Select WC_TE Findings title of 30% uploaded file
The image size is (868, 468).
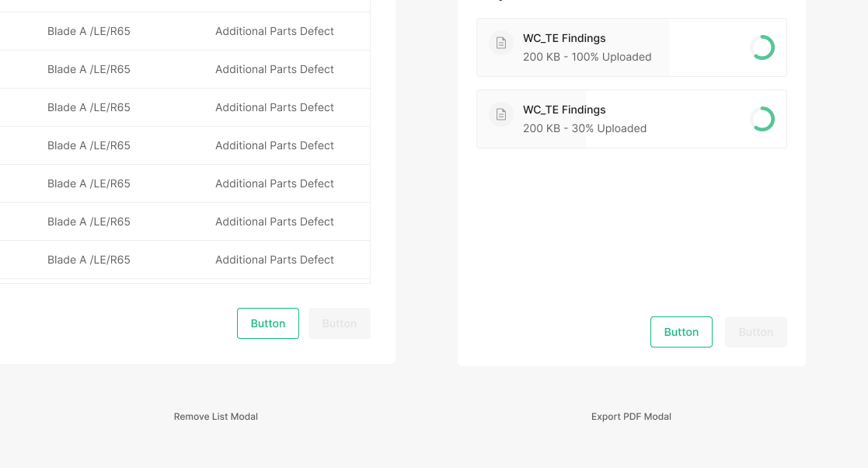point(564,110)
